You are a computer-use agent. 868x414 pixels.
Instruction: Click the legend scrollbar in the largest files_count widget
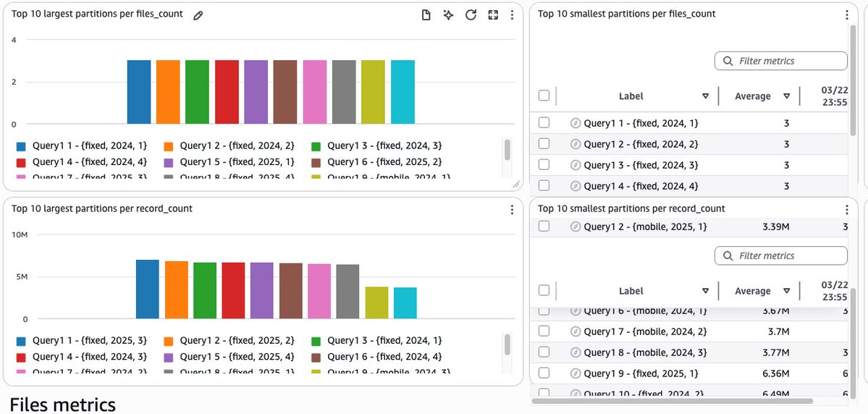point(507,150)
